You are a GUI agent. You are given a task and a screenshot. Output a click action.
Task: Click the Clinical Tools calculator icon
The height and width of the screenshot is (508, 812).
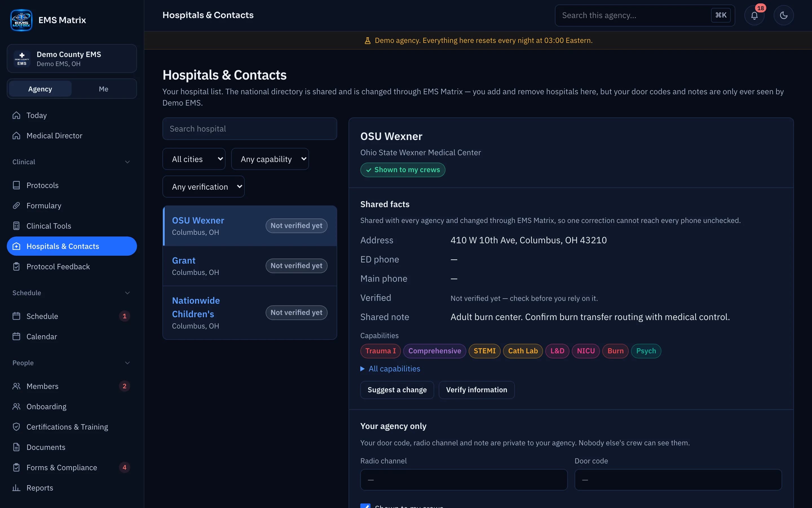[16, 226]
